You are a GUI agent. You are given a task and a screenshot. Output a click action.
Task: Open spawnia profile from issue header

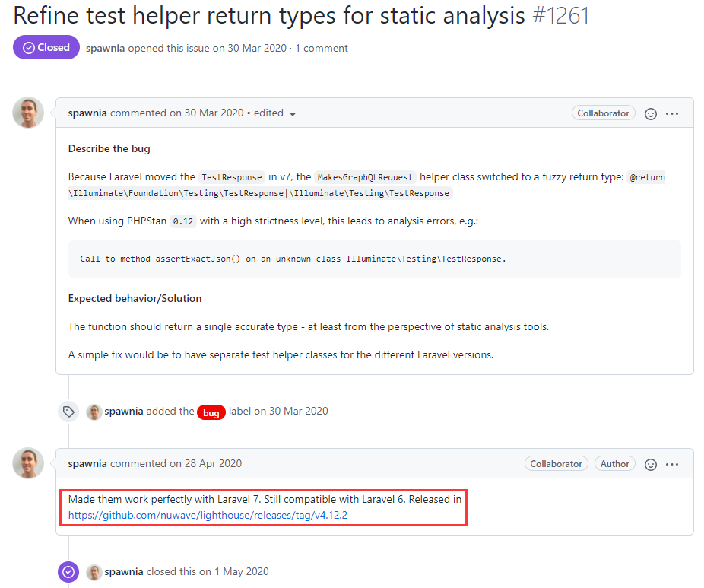point(105,48)
